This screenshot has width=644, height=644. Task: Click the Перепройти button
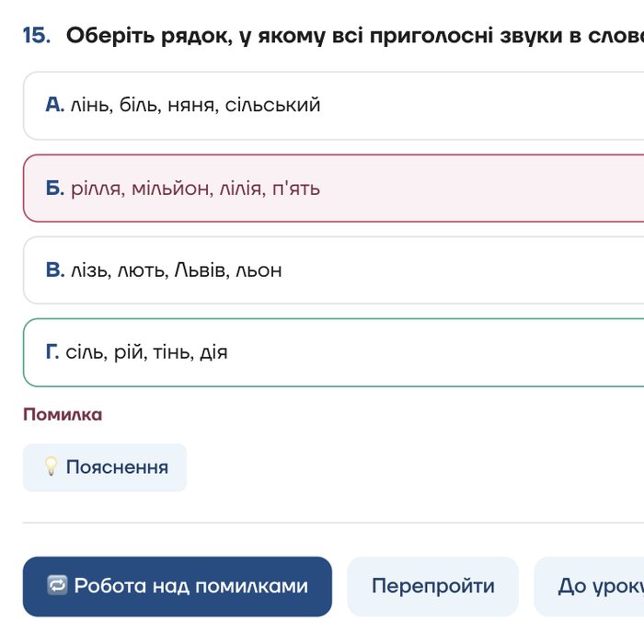tap(433, 586)
